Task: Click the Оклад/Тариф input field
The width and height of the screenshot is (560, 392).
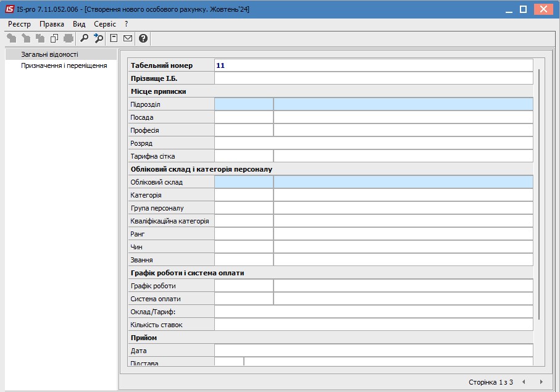Action: [374, 312]
